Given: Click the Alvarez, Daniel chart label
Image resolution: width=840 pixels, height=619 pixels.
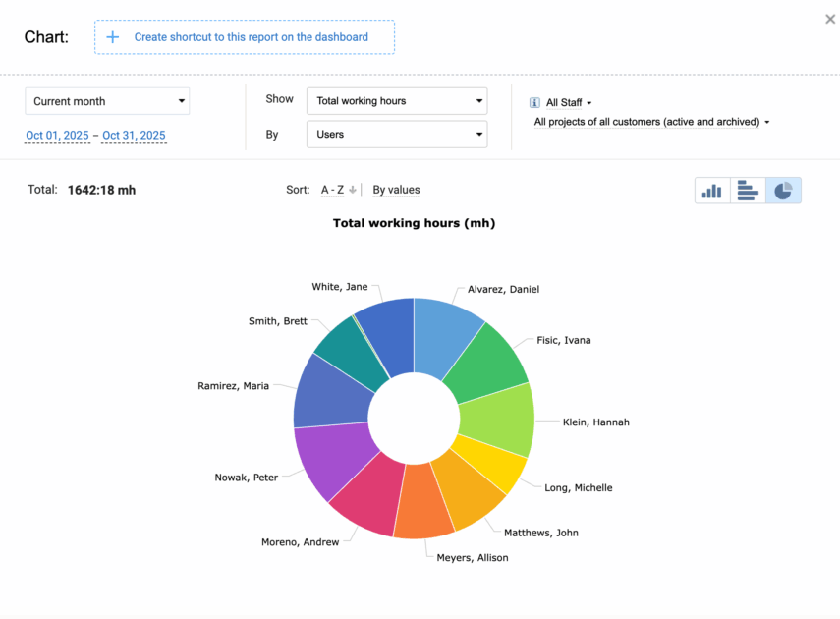Looking at the screenshot, I should coord(503,289).
